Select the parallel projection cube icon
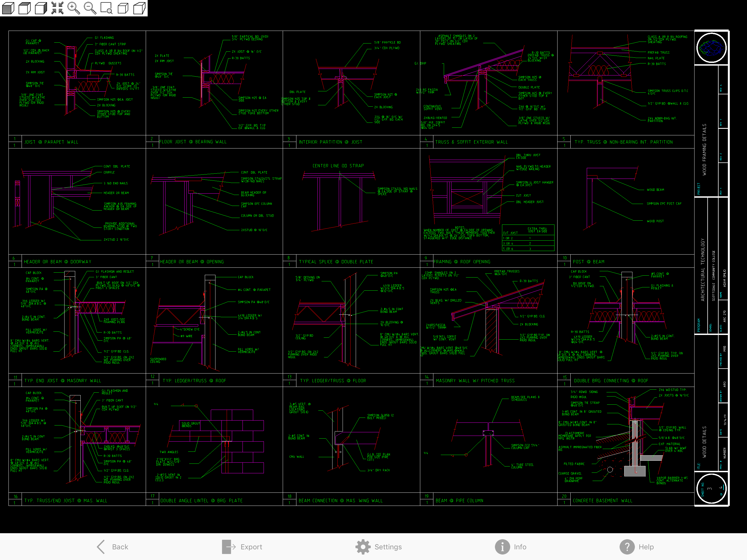The image size is (747, 560). tap(123, 8)
